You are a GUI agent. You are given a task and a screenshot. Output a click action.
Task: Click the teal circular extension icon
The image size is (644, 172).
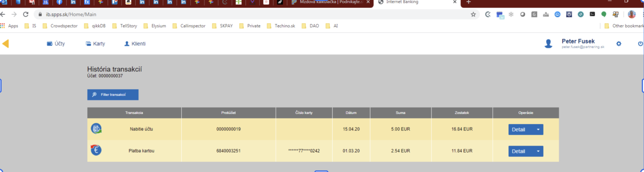click(581, 14)
